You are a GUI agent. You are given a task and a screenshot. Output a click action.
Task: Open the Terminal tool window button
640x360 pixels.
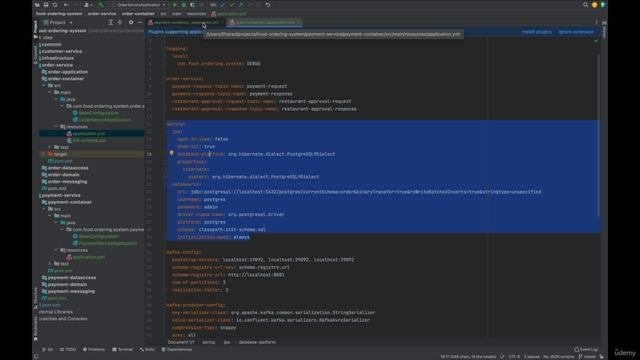click(123, 350)
